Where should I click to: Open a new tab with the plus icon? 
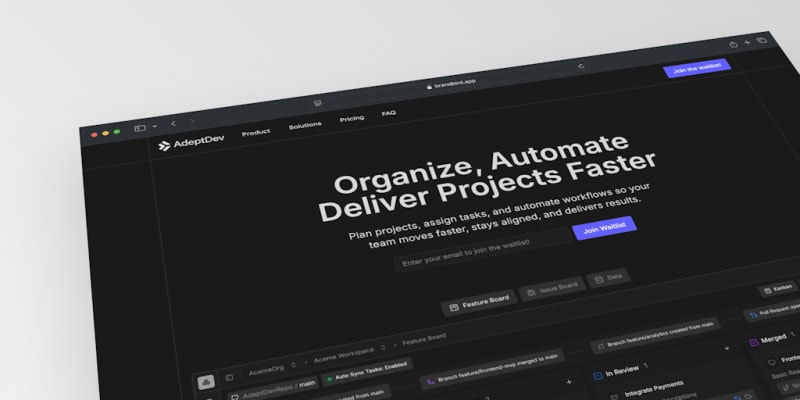click(x=747, y=42)
